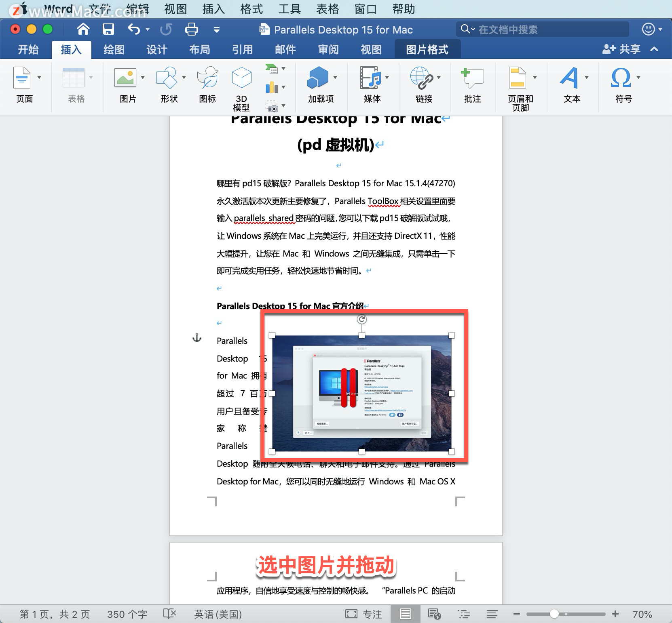Switch to outline view

click(x=463, y=614)
